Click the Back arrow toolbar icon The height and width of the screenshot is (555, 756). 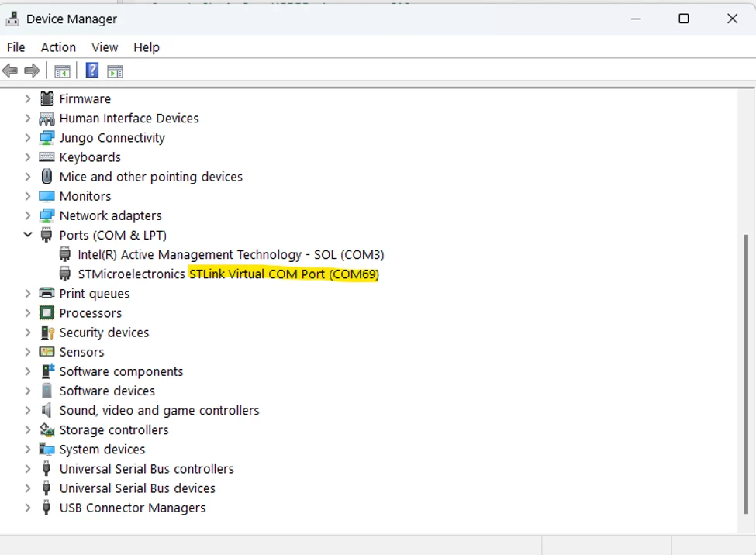10,71
